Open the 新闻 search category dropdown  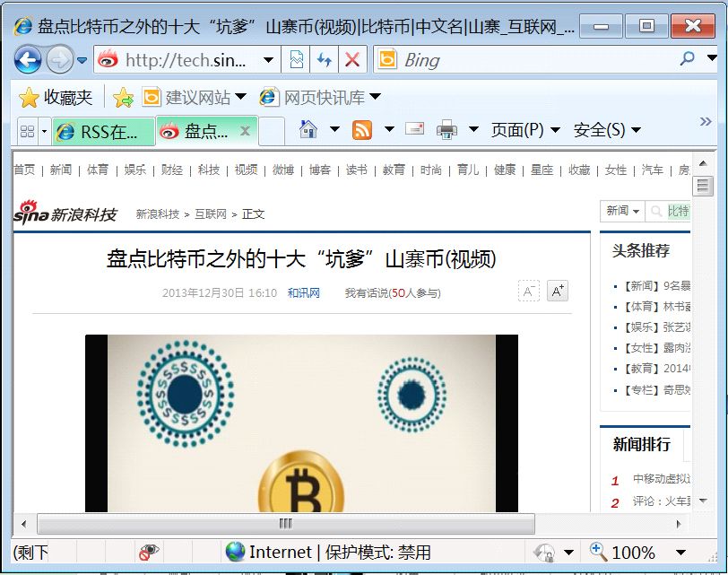(x=622, y=211)
